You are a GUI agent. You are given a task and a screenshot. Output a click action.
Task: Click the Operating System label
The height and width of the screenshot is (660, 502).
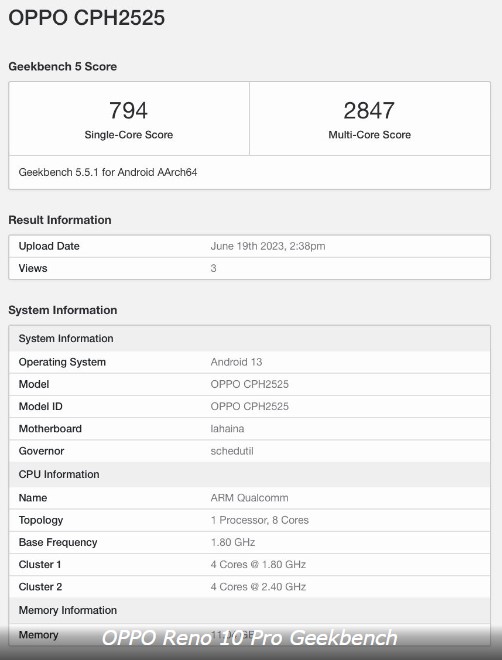pos(62,362)
